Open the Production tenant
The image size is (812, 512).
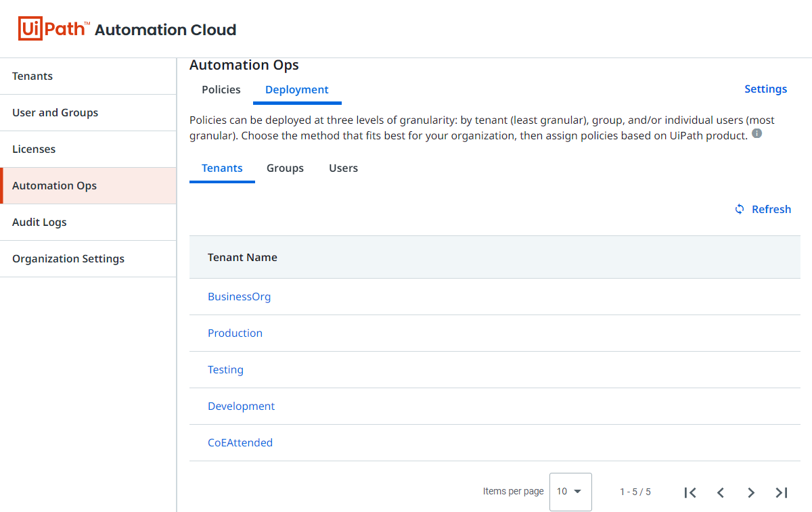coord(235,333)
